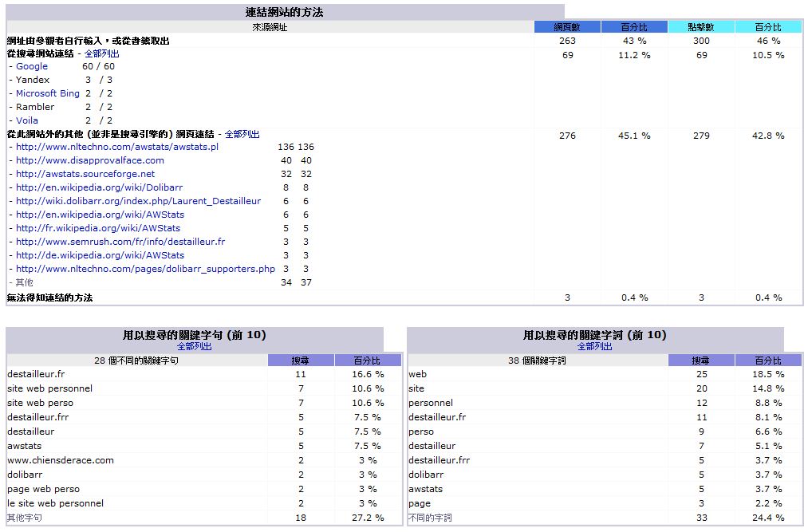This screenshot has width=808, height=532.
Task: Open the en.wikipedia.org AWStats link
Action: pyautogui.click(x=100, y=215)
